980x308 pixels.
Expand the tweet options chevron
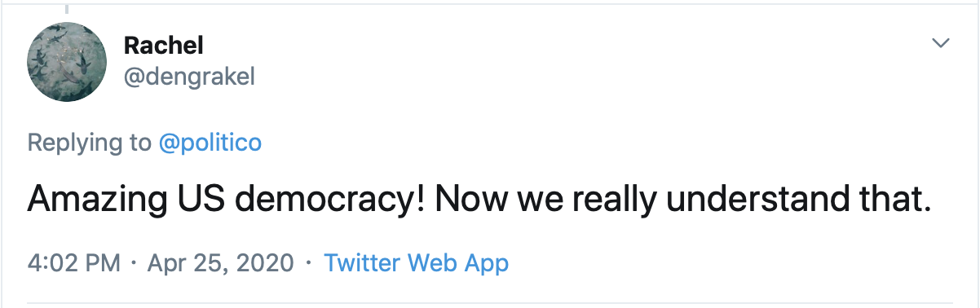941,43
